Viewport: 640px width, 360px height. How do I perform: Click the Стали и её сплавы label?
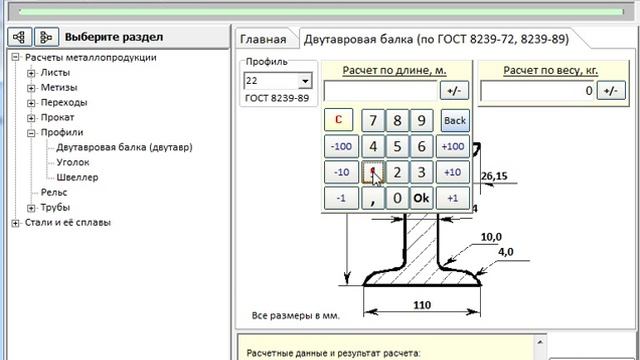68,222
